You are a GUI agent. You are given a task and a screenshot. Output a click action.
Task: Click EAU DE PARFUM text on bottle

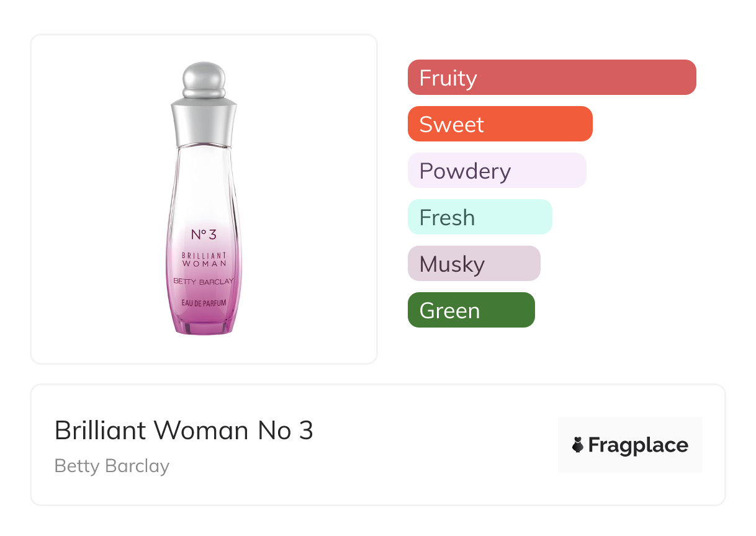(204, 302)
